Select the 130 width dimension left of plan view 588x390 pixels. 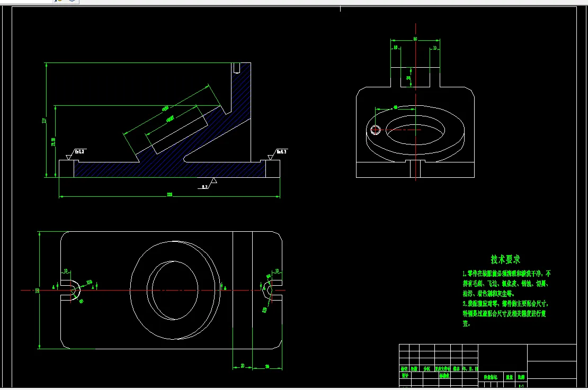38,291
